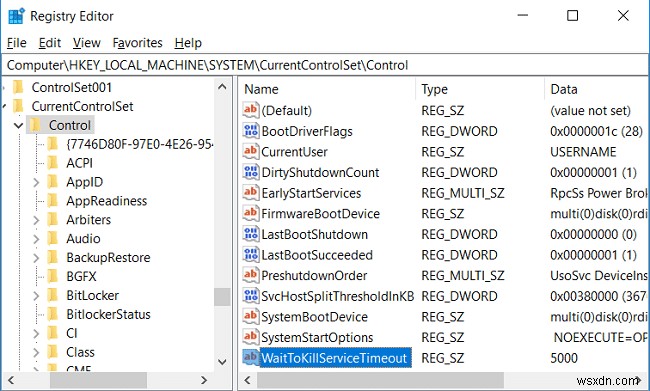Viewport: 650px width, 391px height.
Task: Click the REG_DWORD type of LastBootShutdown
Action: [x=459, y=234]
